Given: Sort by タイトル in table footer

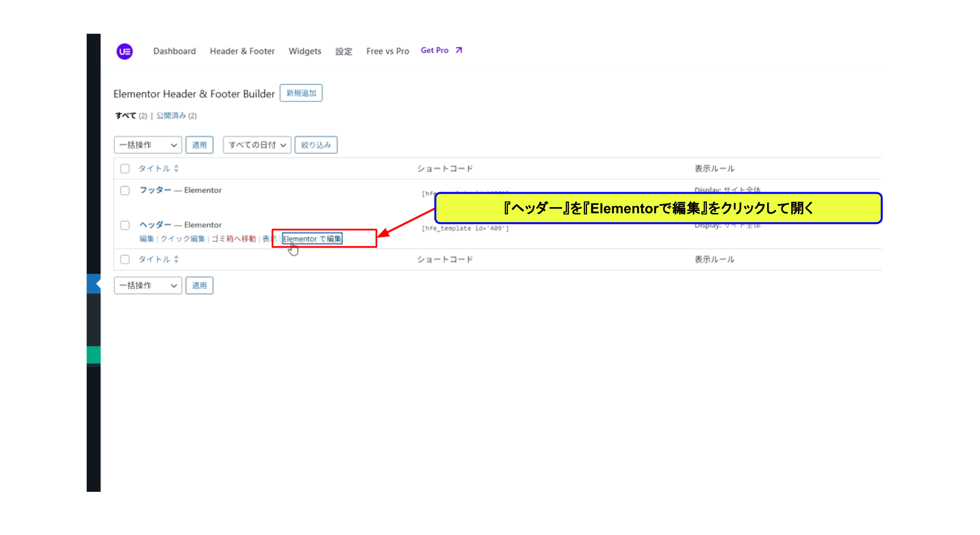Looking at the screenshot, I should 154,259.
